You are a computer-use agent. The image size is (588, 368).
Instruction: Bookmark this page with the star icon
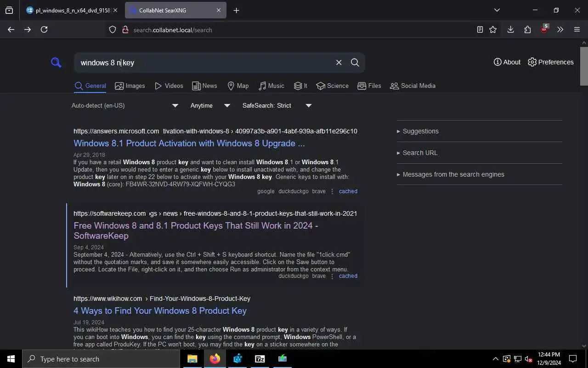pos(493,29)
